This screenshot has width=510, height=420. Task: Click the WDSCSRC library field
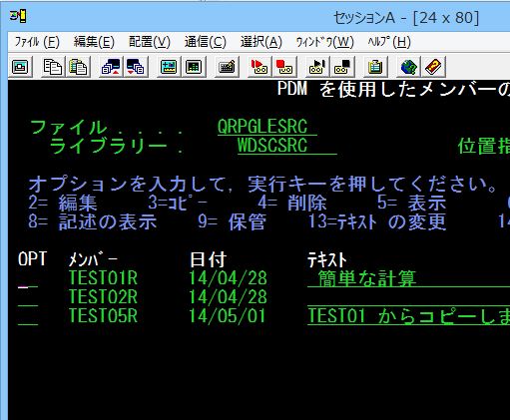click(x=287, y=146)
